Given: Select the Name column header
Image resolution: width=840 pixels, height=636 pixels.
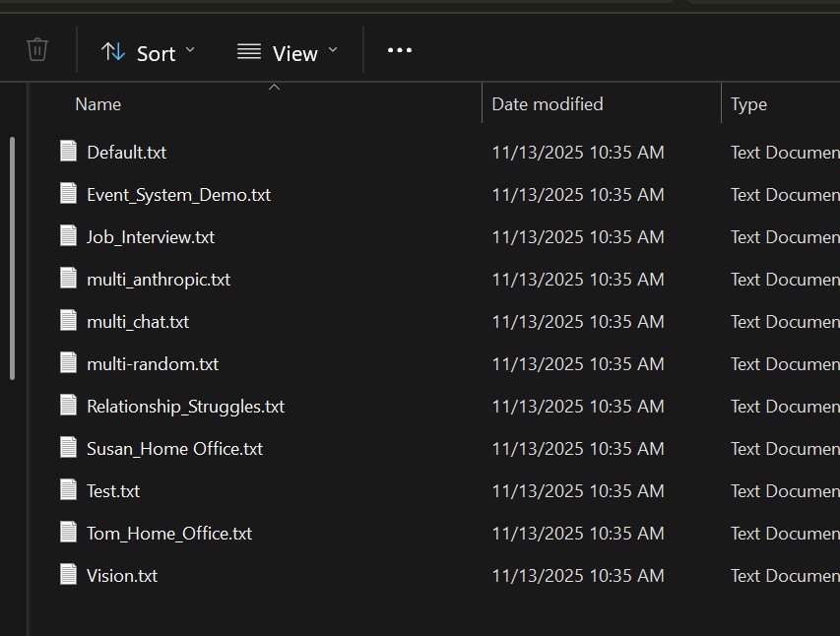Looking at the screenshot, I should click(97, 103).
